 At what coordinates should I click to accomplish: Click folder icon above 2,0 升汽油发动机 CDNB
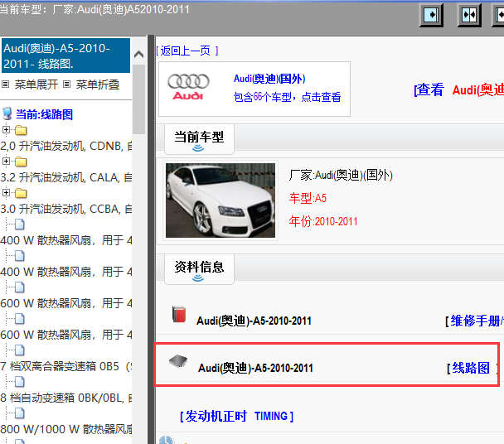[x=21, y=130]
